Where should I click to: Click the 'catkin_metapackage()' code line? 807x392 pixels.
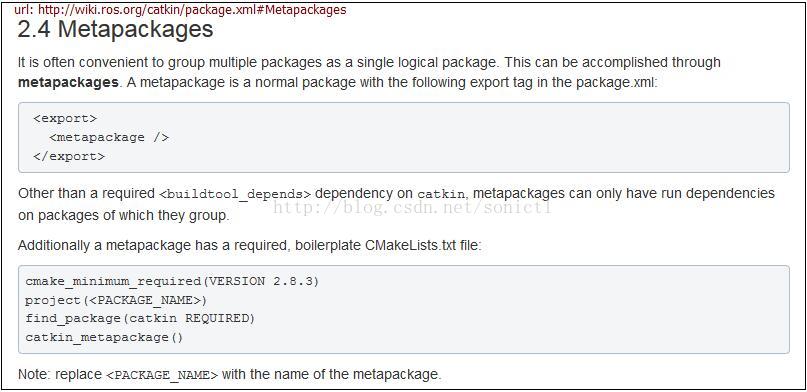[x=104, y=337]
